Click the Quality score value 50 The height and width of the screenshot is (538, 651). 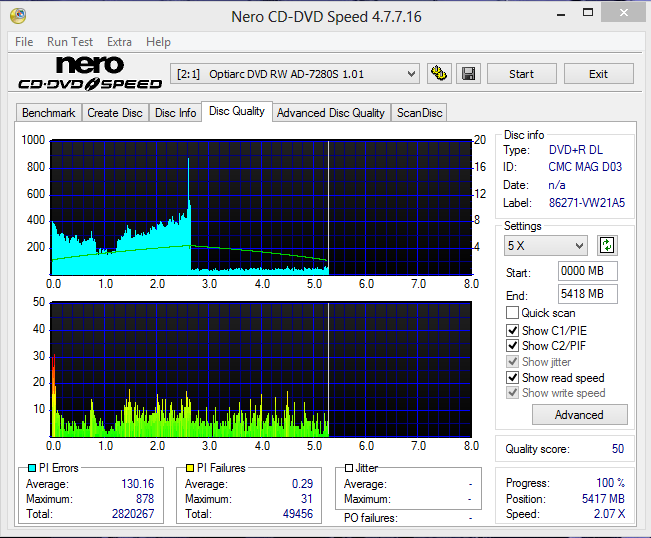(618, 449)
